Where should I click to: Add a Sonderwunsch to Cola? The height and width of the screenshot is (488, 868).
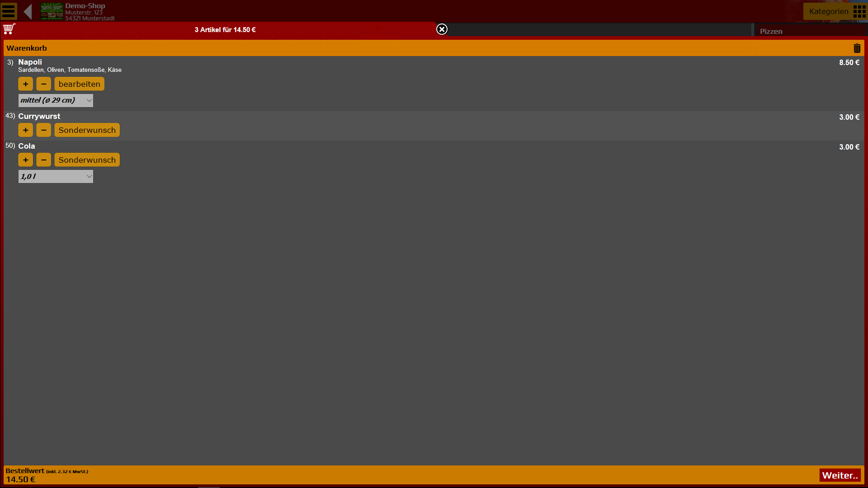tap(87, 160)
